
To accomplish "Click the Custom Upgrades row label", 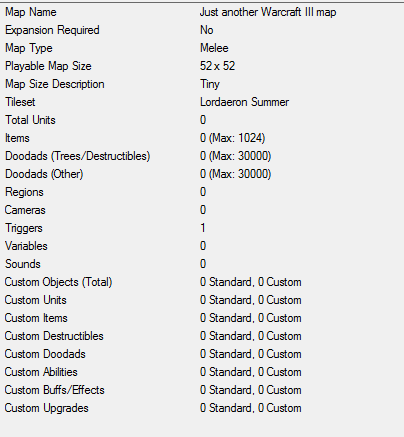I will (x=47, y=408).
